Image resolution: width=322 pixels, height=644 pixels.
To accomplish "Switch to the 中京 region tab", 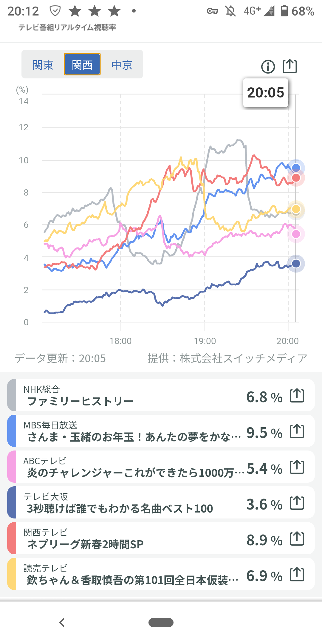I will coord(122,65).
